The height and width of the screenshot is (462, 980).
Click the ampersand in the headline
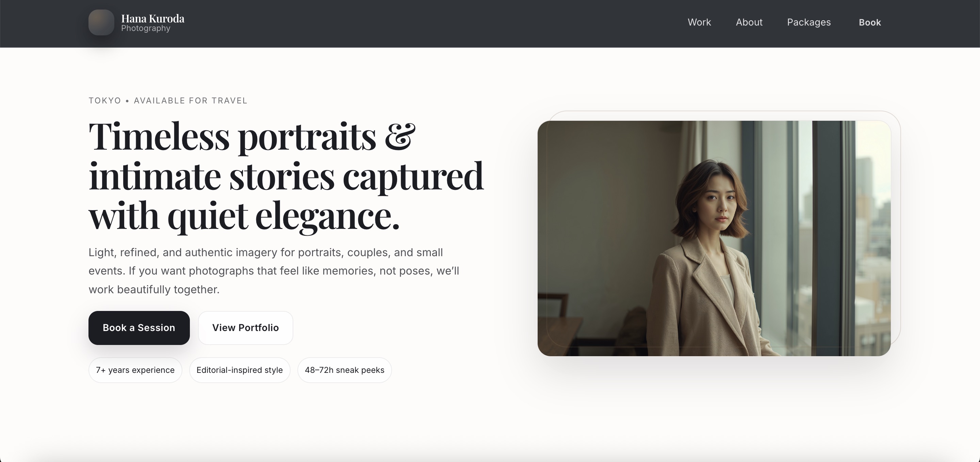(x=399, y=135)
